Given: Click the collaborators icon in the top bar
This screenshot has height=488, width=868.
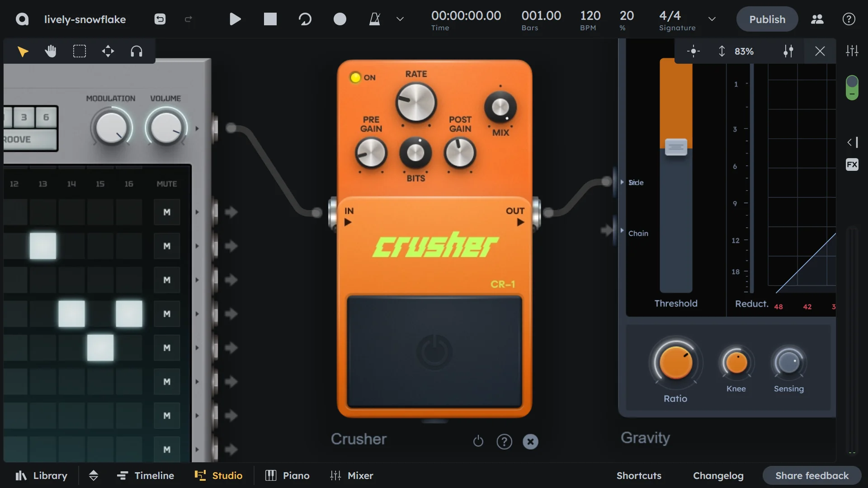Looking at the screenshot, I should pos(816,19).
